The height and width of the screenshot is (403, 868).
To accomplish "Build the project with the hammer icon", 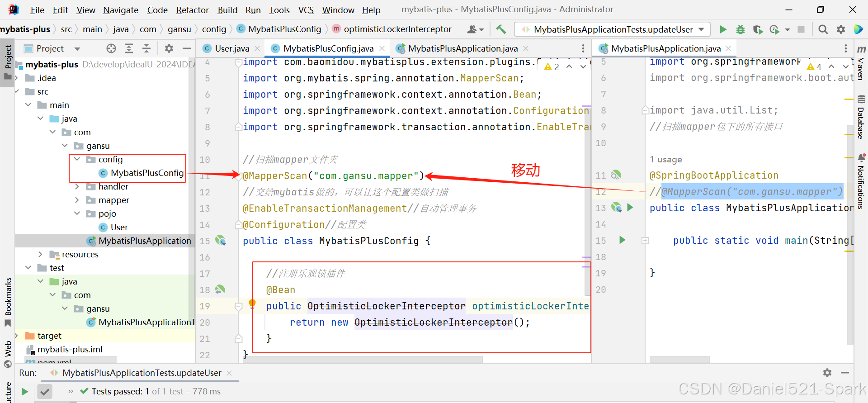I will (x=501, y=29).
